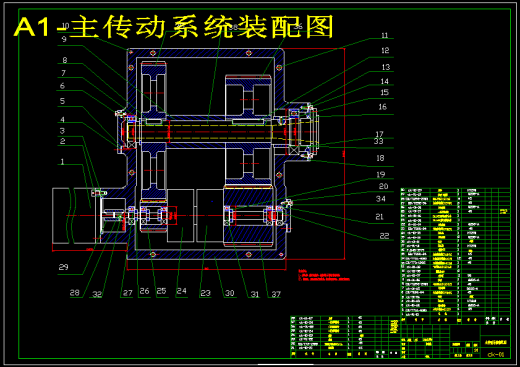Pick part callout number 18

pyautogui.click(x=380, y=158)
